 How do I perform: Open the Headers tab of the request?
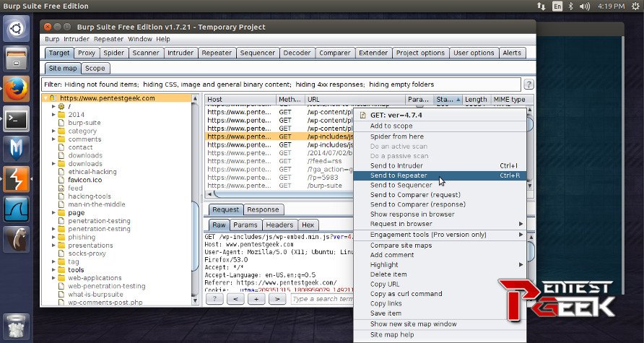279,225
